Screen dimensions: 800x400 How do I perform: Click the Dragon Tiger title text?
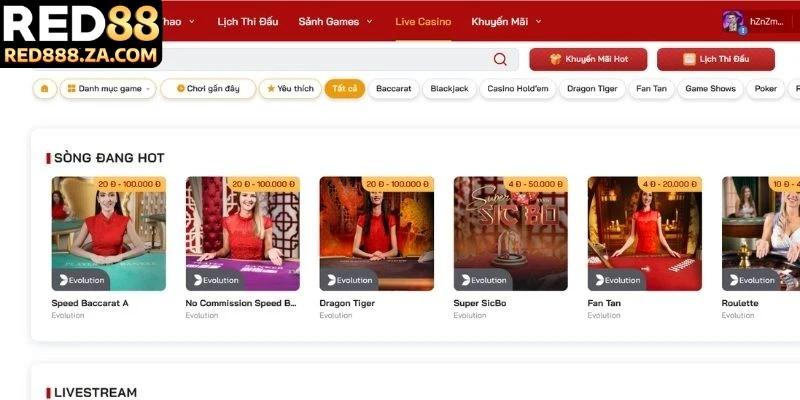(x=347, y=303)
